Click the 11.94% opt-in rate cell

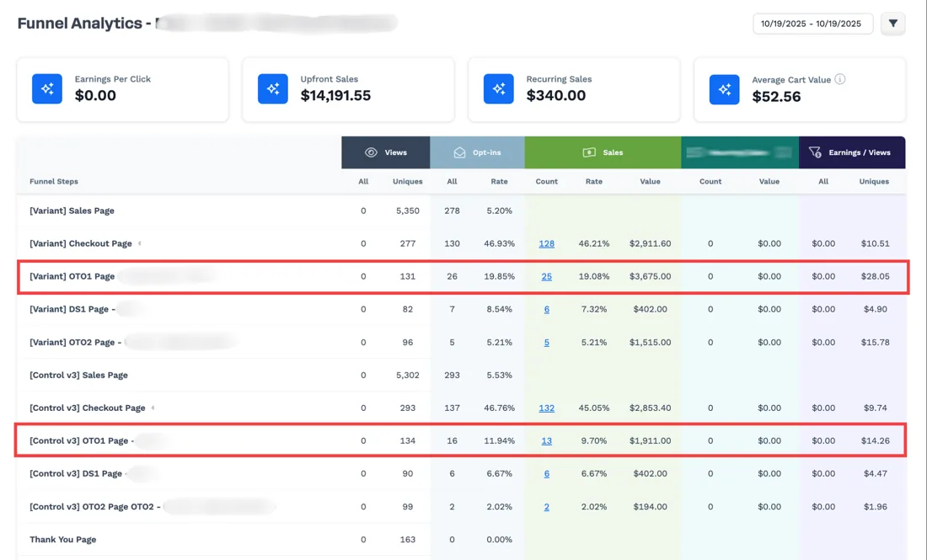coord(499,440)
